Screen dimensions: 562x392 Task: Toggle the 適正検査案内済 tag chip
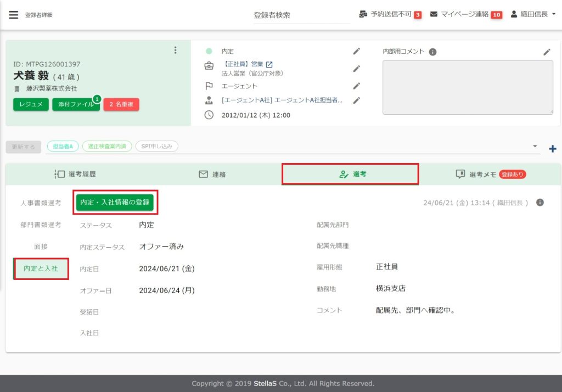pos(107,147)
